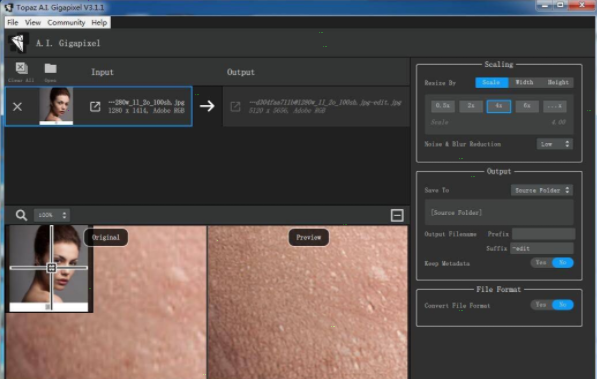Screen dimensions: 597x379
Task: Choose the custom ...x scale button
Action: (555, 106)
